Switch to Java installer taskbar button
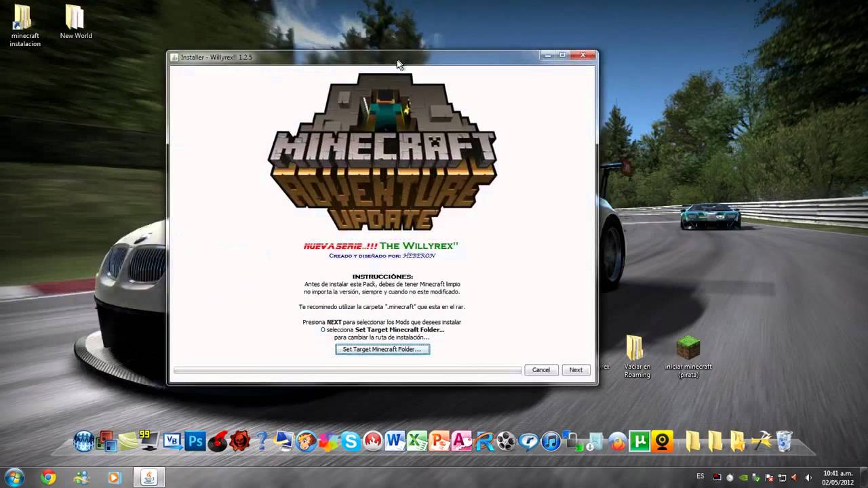The width and height of the screenshot is (868, 488). (149, 478)
